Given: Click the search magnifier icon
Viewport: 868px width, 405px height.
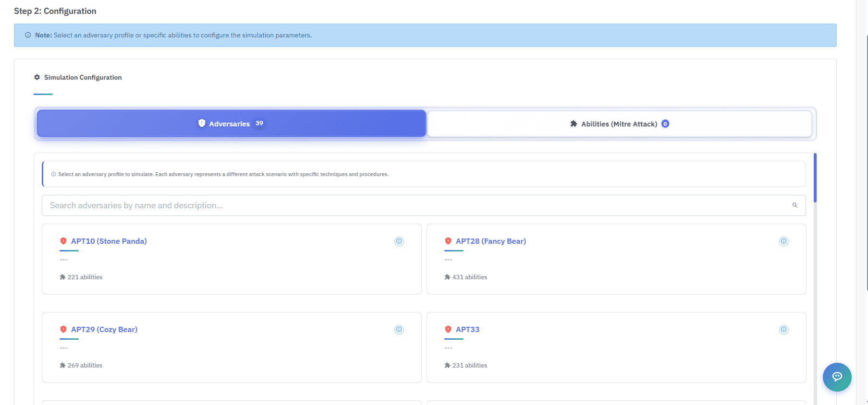Looking at the screenshot, I should pos(795,205).
